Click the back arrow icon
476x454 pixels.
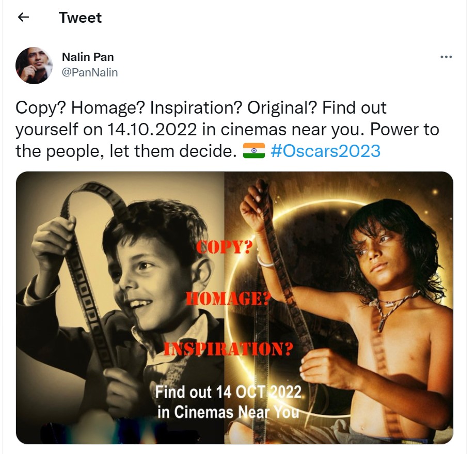23,18
